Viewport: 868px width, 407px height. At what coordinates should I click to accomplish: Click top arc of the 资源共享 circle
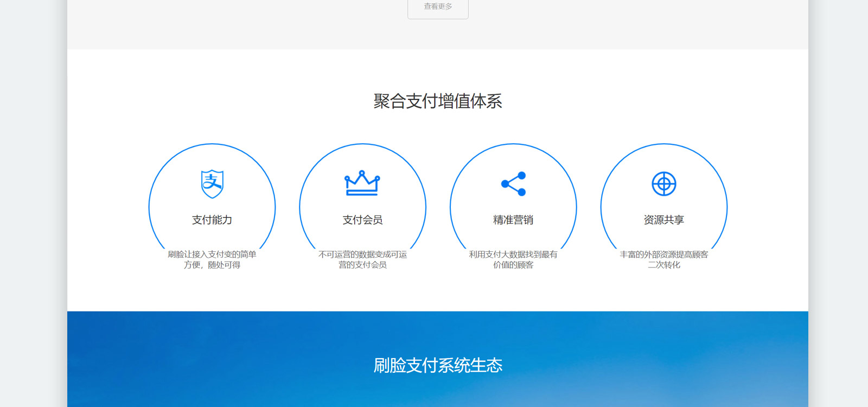pyautogui.click(x=663, y=144)
